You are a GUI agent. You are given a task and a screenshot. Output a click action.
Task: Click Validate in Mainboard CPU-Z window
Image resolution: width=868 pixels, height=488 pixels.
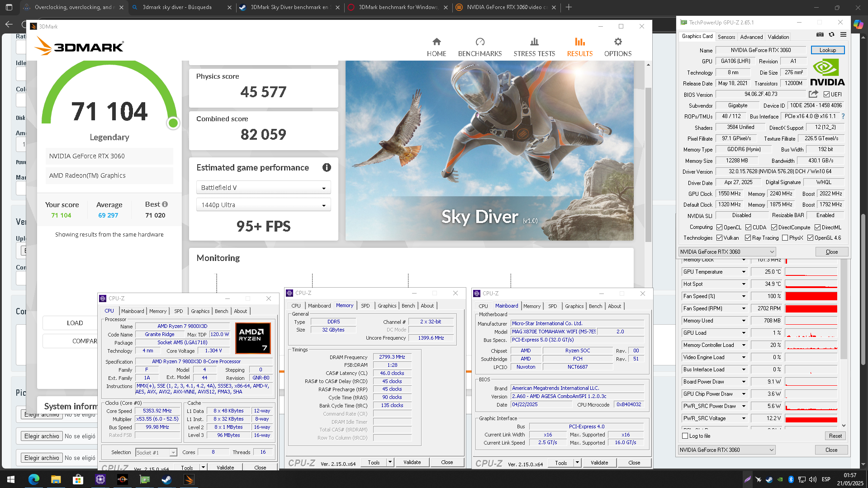click(x=599, y=463)
